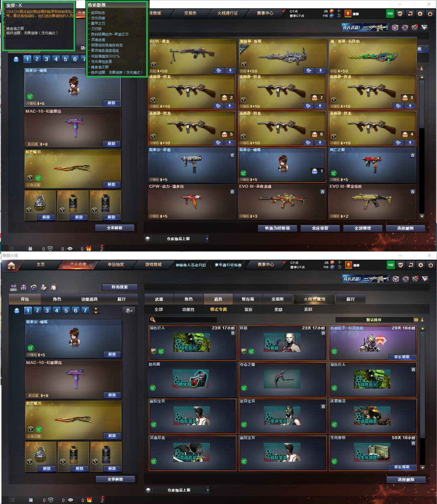Click the trash icon on EVO III-黑金传说 card
Image resolution: width=437 pixels, height=504 pixels.
413,192
